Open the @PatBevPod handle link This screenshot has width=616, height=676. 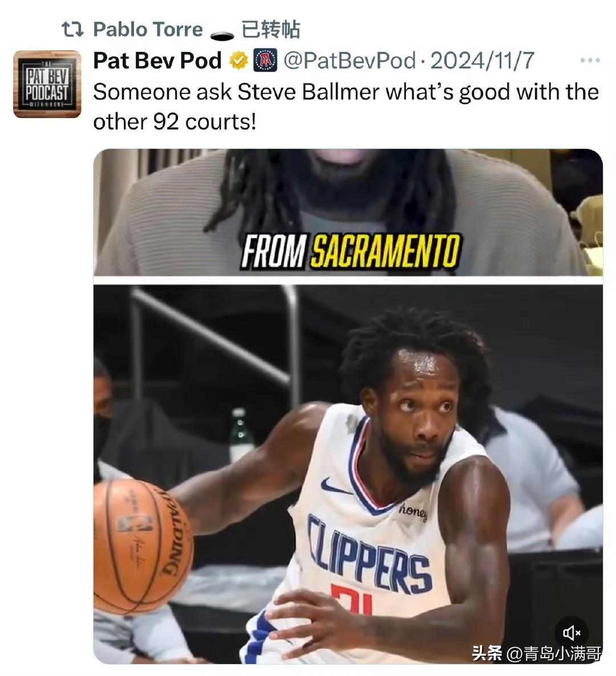350,60
